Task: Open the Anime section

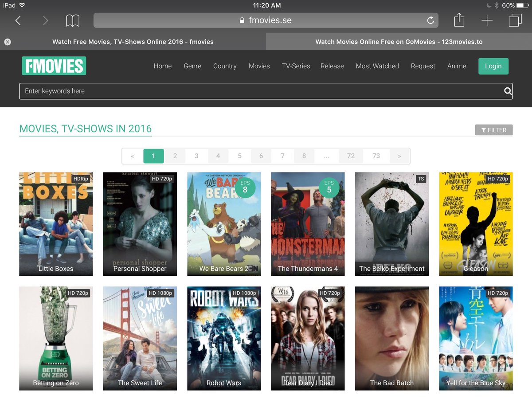Action: coord(457,66)
